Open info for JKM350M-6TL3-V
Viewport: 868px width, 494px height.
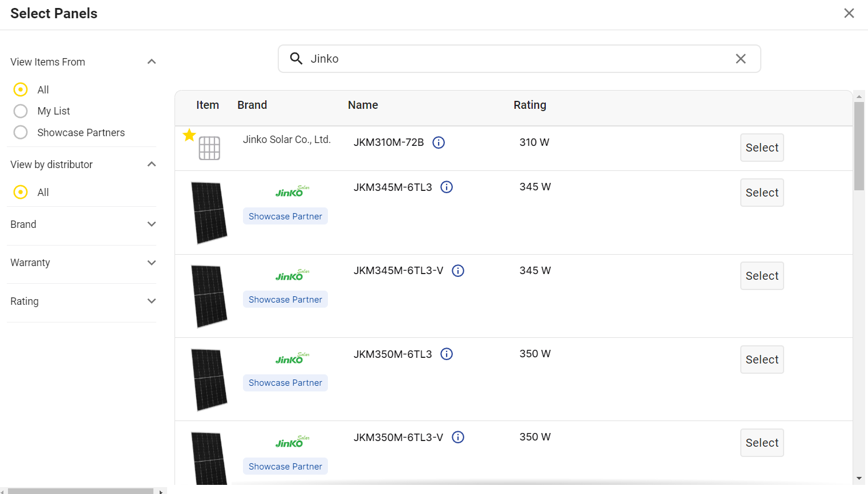click(458, 437)
